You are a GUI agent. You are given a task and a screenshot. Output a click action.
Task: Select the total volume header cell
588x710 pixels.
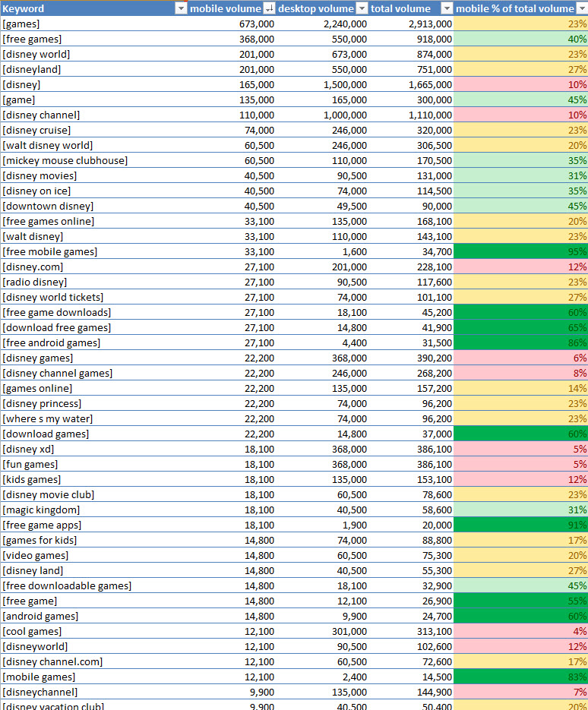(x=411, y=8)
